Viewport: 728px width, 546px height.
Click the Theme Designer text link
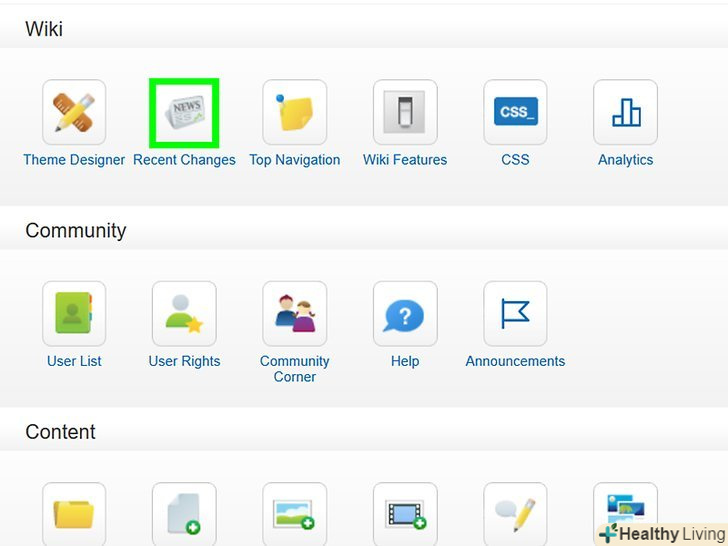pos(74,160)
